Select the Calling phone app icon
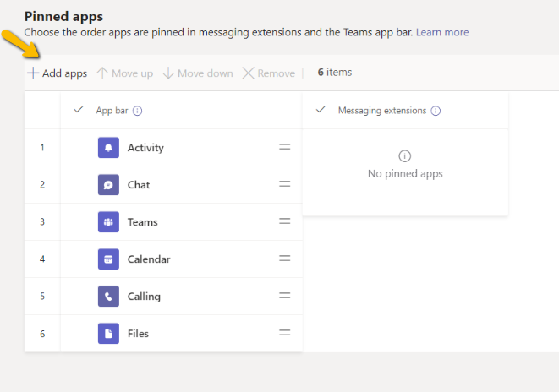This screenshot has width=559, height=392. pos(108,297)
